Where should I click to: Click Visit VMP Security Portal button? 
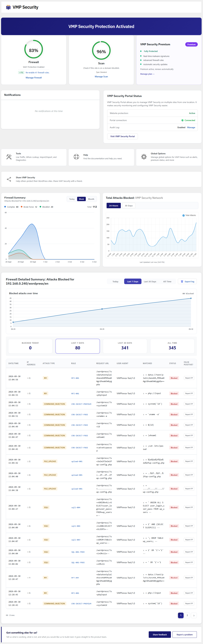pos(122,136)
